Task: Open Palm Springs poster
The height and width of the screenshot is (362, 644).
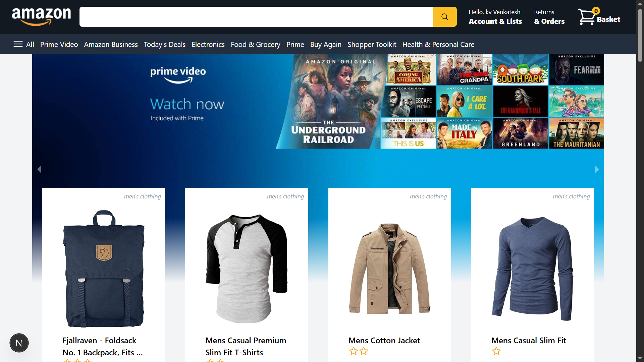Action: (x=577, y=102)
